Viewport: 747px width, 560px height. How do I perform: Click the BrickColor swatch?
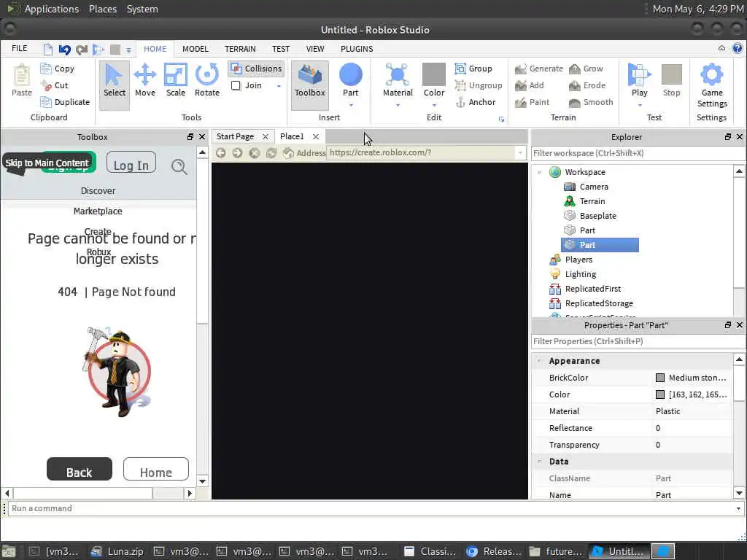coord(659,378)
